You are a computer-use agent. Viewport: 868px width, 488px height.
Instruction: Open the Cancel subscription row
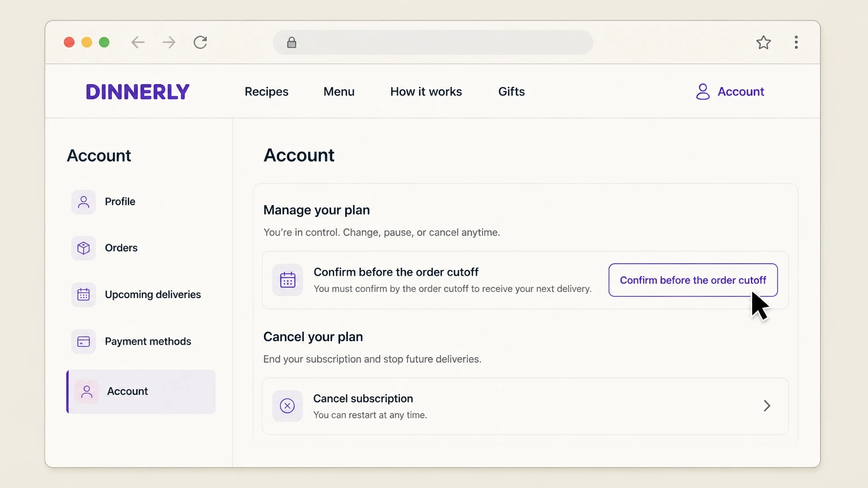pos(525,406)
